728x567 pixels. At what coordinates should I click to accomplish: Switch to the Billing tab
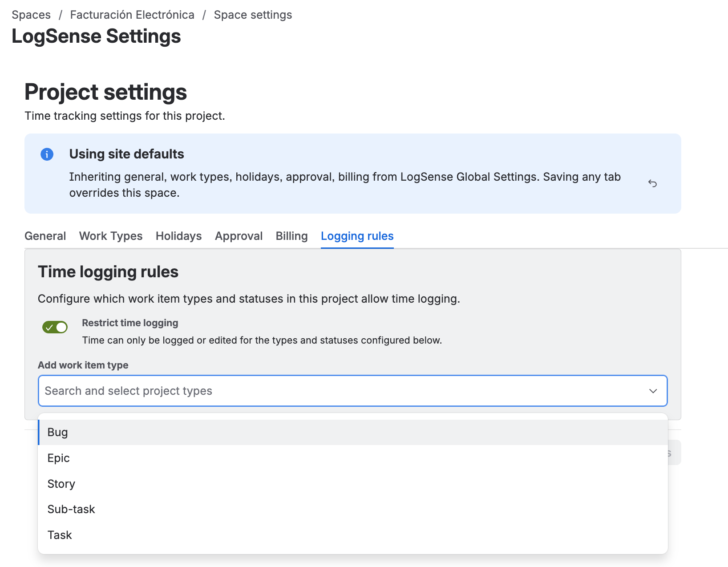click(x=291, y=236)
